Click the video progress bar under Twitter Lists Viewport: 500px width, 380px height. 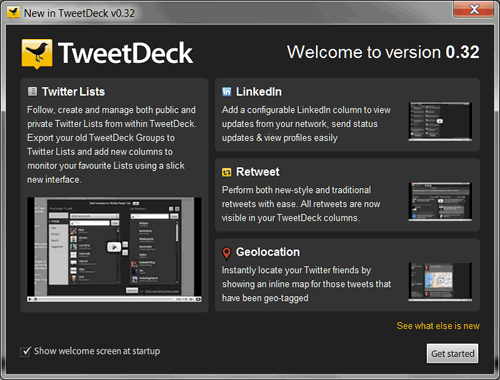coord(105,299)
